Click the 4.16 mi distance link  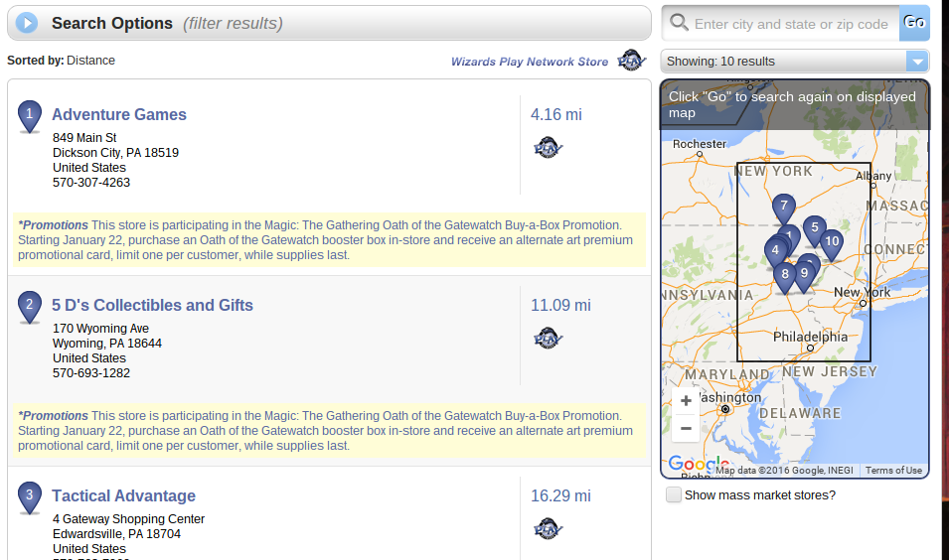point(556,114)
